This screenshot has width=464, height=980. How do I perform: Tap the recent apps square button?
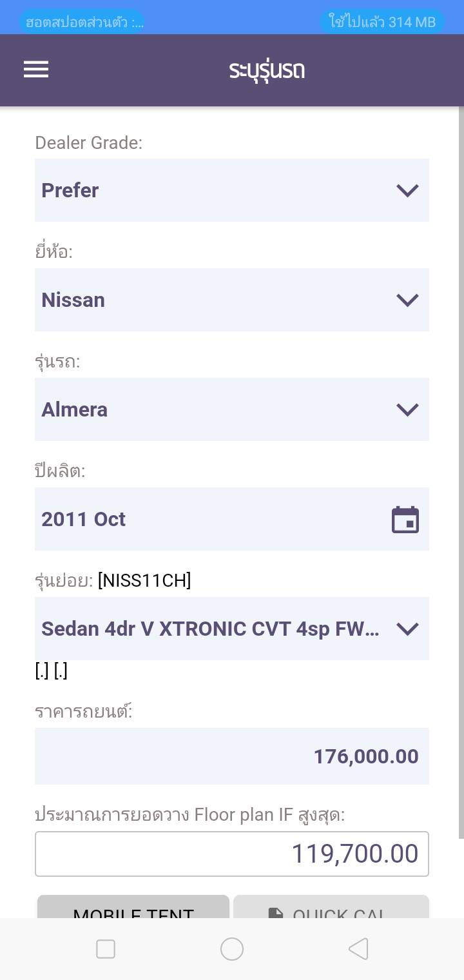[x=106, y=949]
